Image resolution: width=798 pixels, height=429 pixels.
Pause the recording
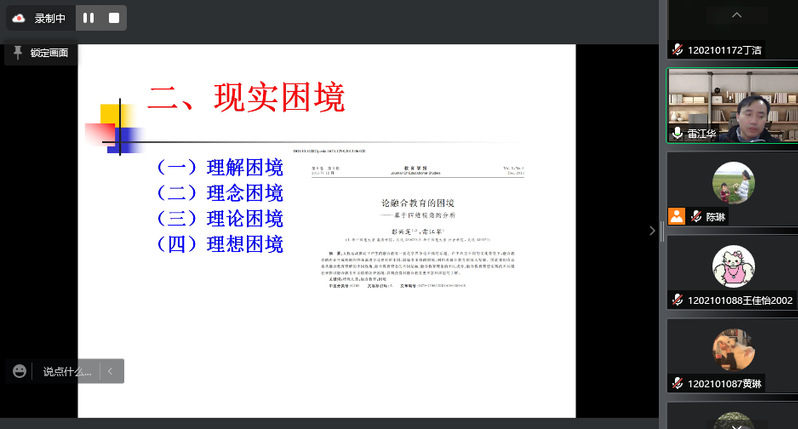pos(88,18)
